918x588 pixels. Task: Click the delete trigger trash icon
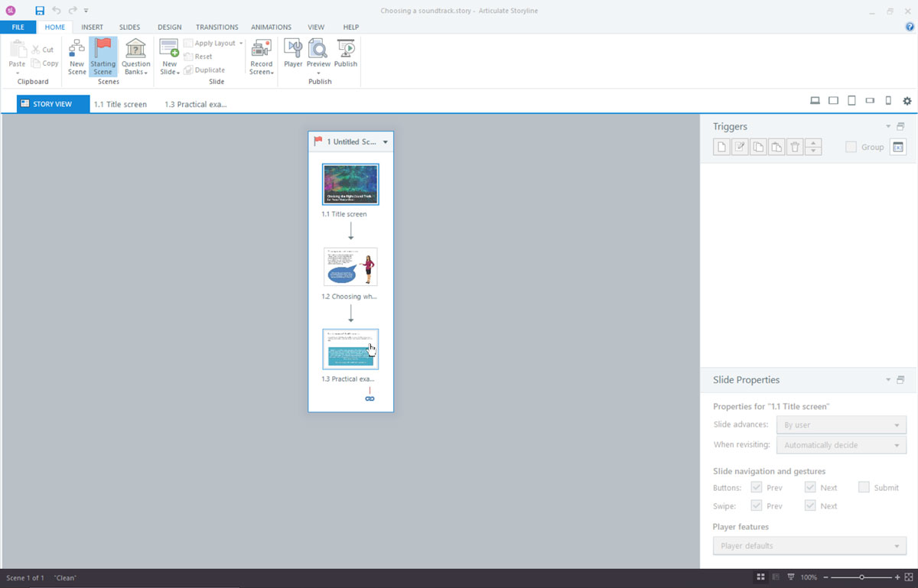[x=795, y=148]
